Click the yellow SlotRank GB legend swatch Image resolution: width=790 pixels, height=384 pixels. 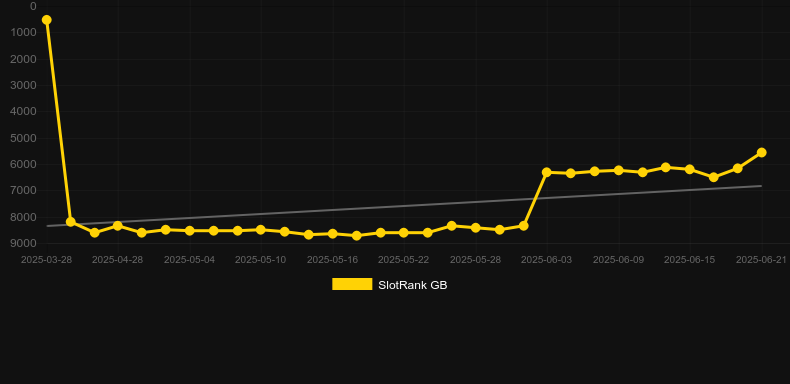point(352,284)
